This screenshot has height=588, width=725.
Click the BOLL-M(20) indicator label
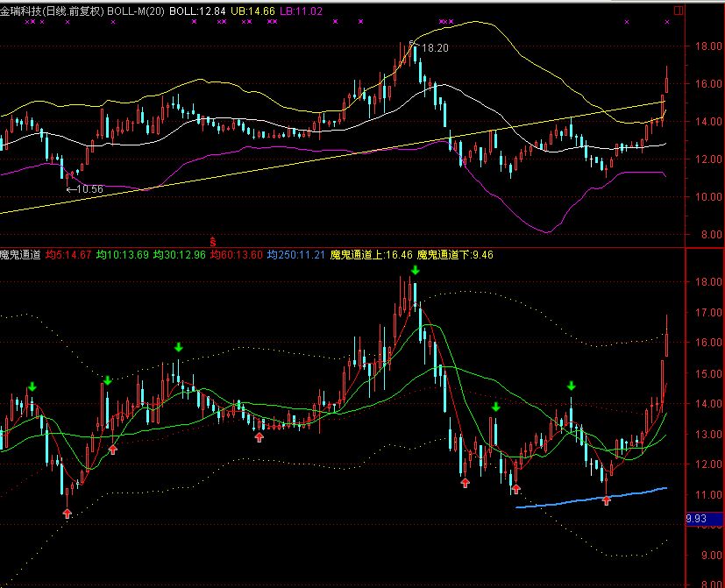[x=136, y=11]
